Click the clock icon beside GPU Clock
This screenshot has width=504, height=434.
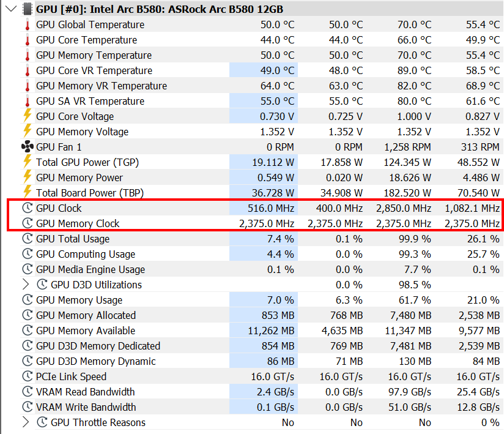28,208
